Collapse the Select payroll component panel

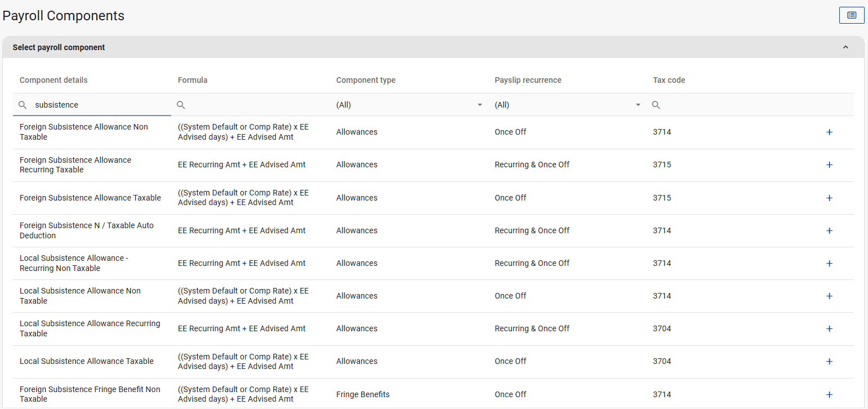coord(845,47)
